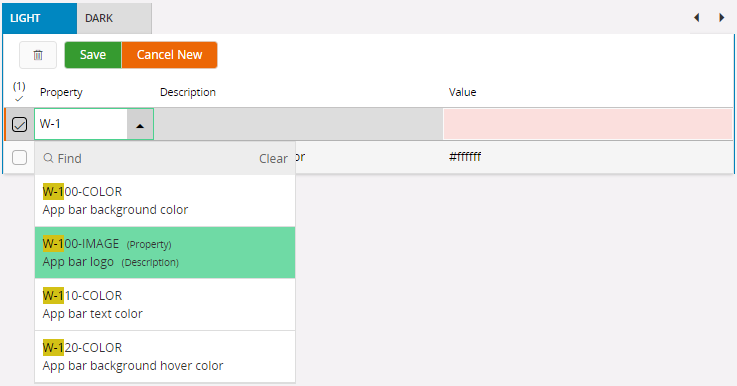
Task: Click the Property input containing W-1
Action: pos(81,125)
